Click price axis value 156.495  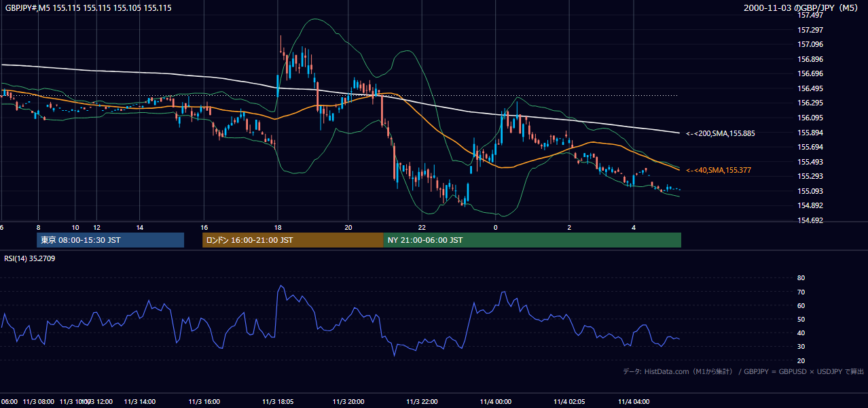pos(811,88)
